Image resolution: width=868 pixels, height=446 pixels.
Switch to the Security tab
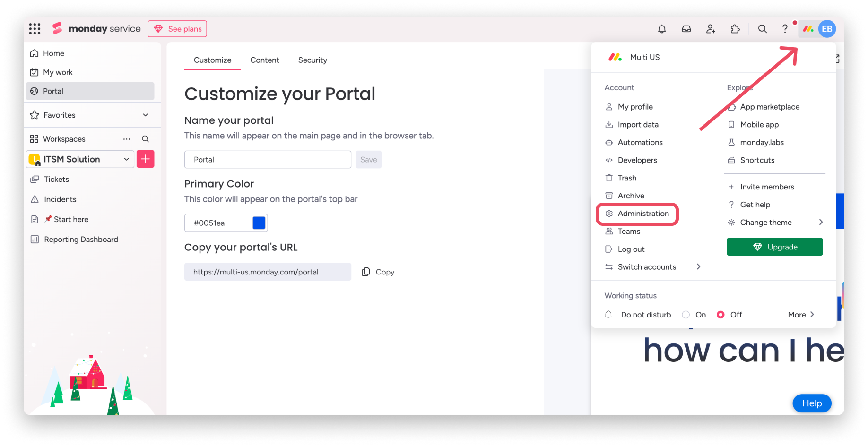pos(312,60)
